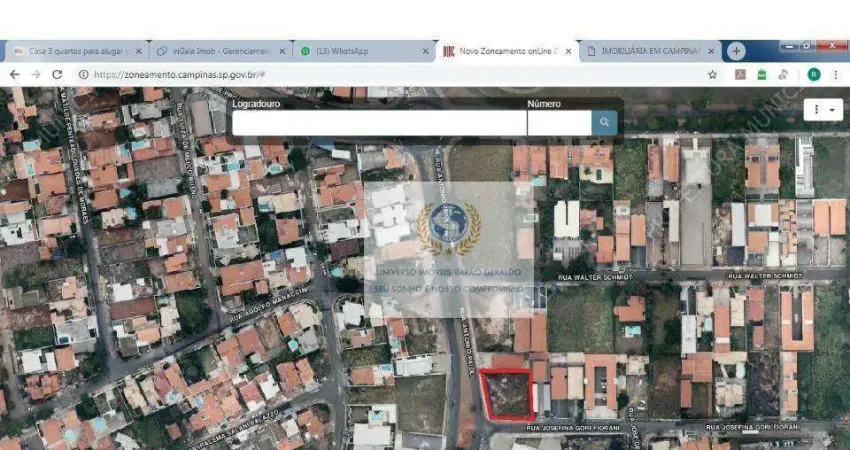Restore down the Chrome window
Image resolution: width=850 pixels, height=450 pixels.
pos(807,46)
